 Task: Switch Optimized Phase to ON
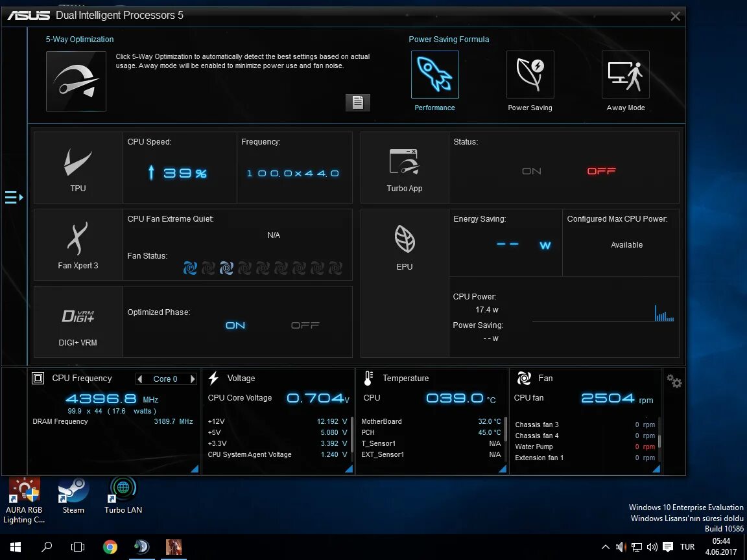click(235, 325)
